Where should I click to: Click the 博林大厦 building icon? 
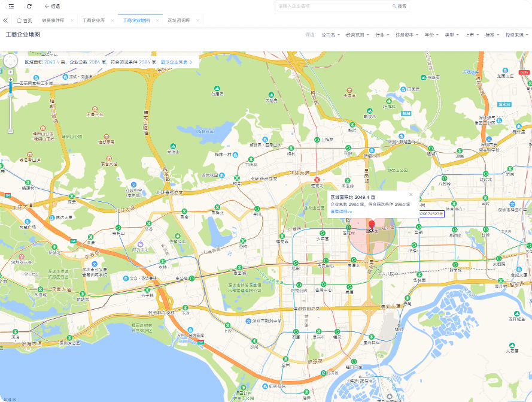tap(51, 217)
